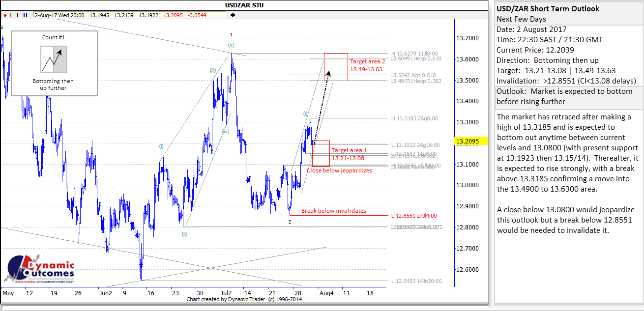This screenshot has height=311, width=644.
Task: Toggle the L button in chart header
Action: point(11,15)
